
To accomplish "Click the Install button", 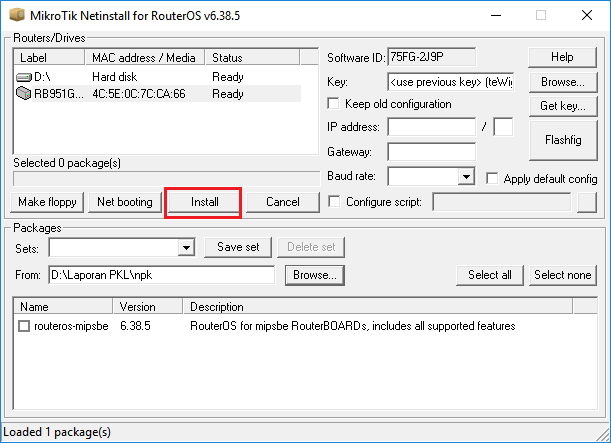I will click(204, 202).
